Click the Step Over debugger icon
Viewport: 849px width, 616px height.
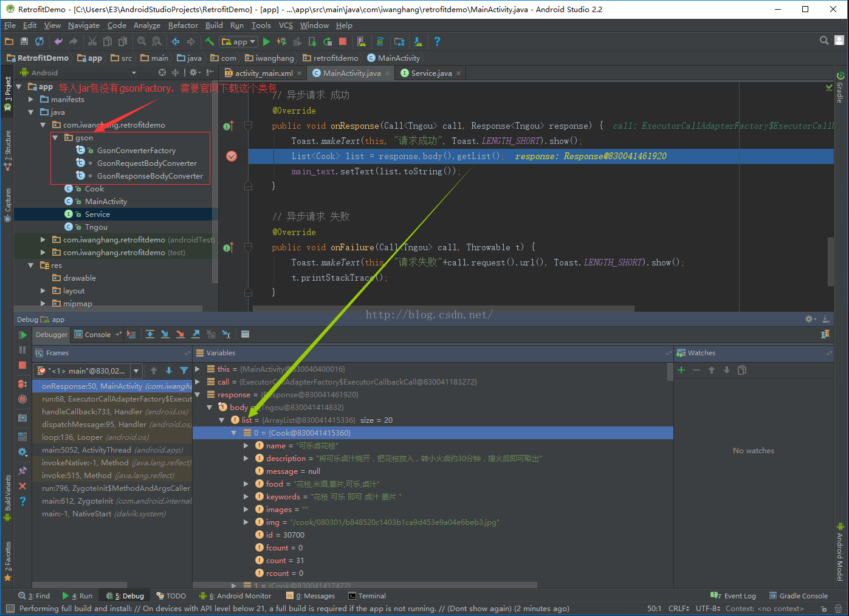pos(150,334)
